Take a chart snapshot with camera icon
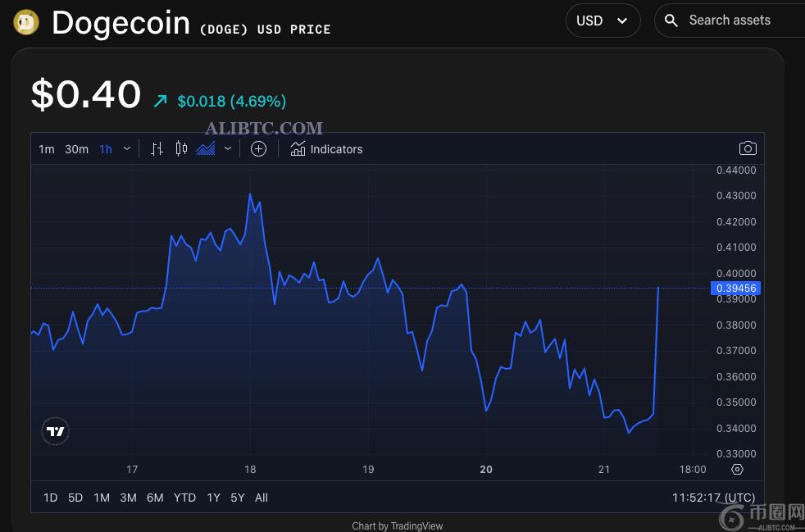This screenshot has height=532, width=805. [x=748, y=149]
